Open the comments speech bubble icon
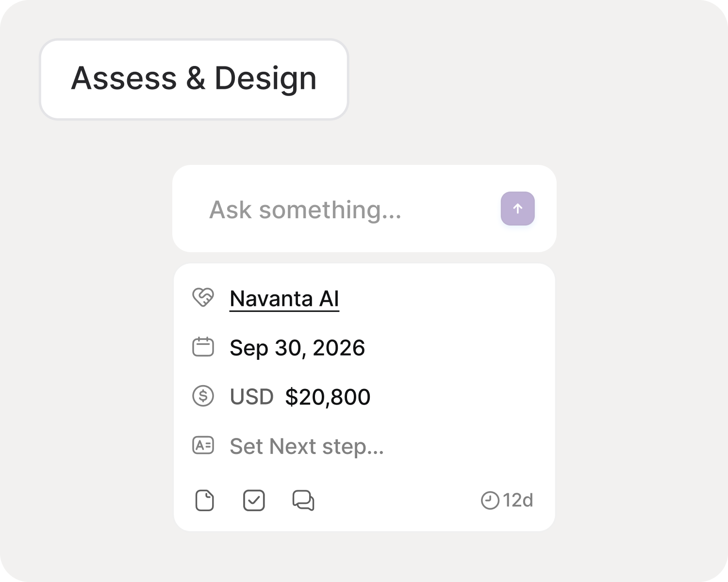The image size is (728, 582). pos(303,501)
